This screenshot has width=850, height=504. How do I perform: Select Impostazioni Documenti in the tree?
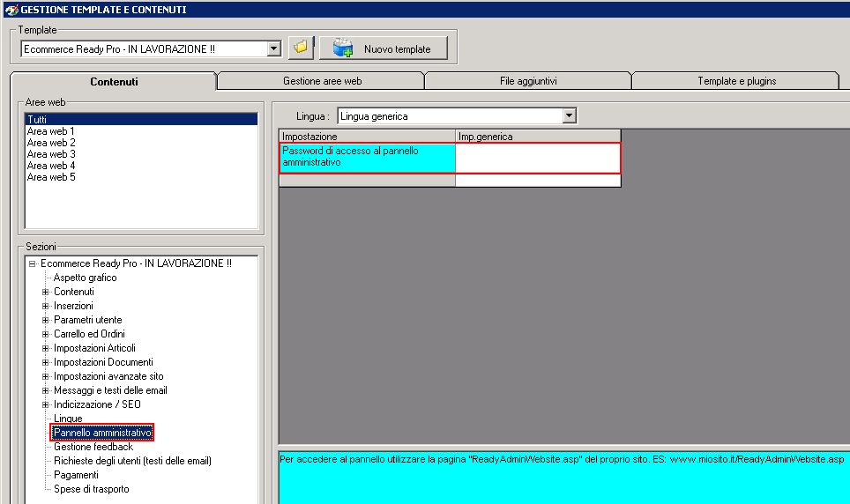tap(103, 362)
